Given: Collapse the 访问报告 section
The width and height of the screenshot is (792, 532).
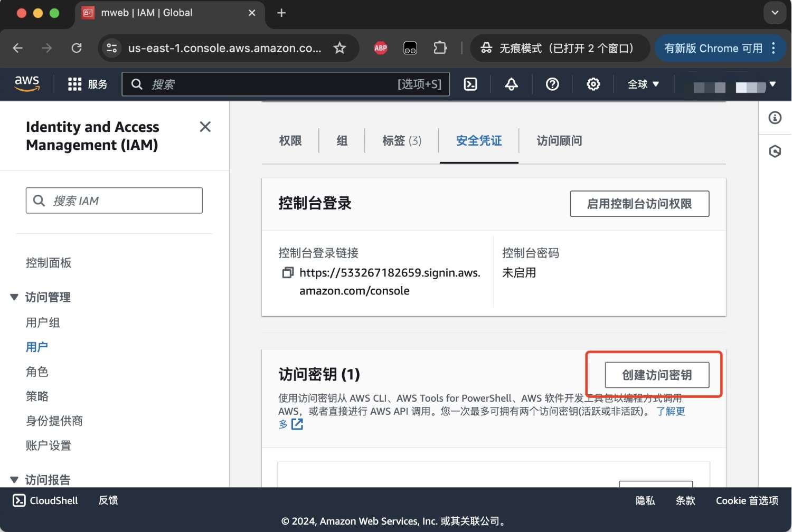Looking at the screenshot, I should tap(14, 480).
